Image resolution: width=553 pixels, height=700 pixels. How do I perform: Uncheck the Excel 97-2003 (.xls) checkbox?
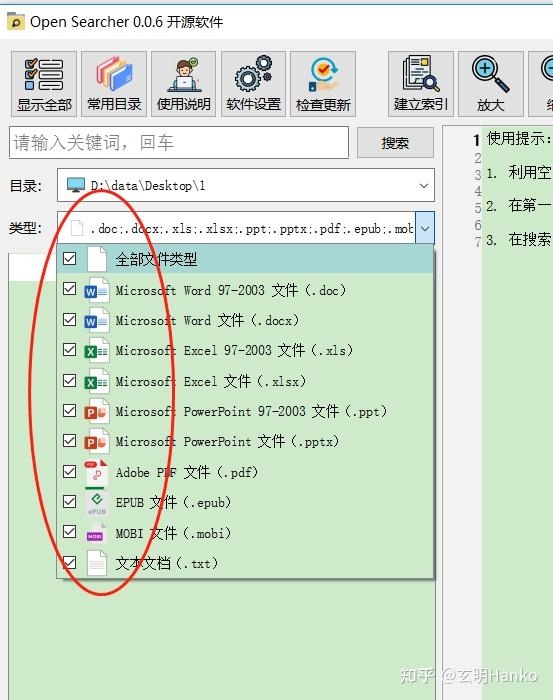coord(70,350)
